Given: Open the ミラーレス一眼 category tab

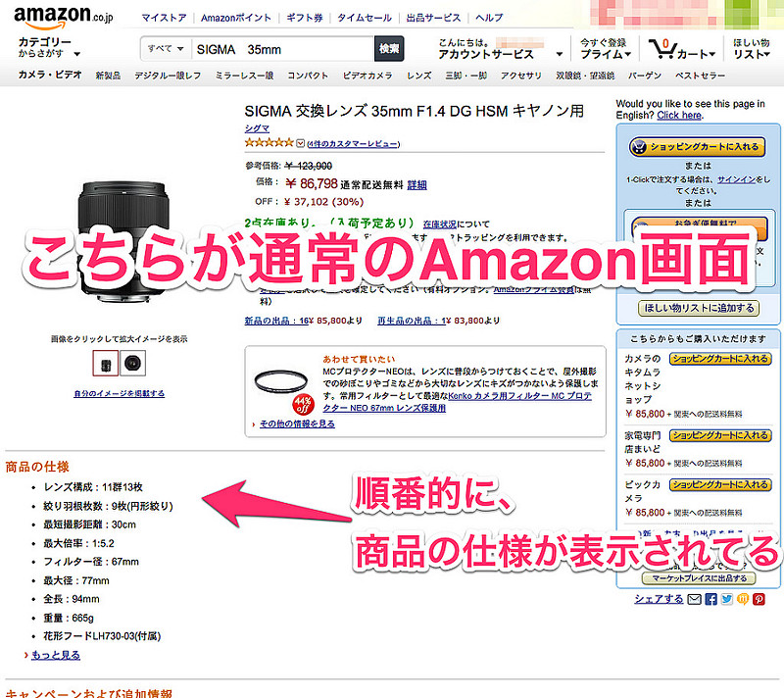Looking at the screenshot, I should (x=244, y=75).
